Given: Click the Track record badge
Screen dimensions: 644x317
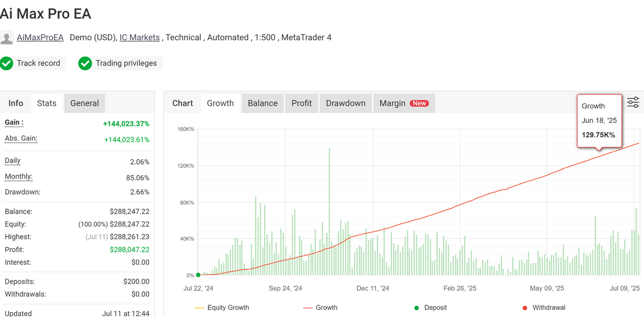Looking at the screenshot, I should [x=33, y=63].
